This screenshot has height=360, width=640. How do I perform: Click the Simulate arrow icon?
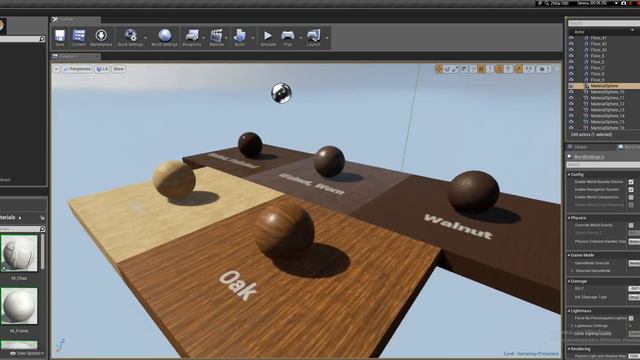click(x=268, y=36)
